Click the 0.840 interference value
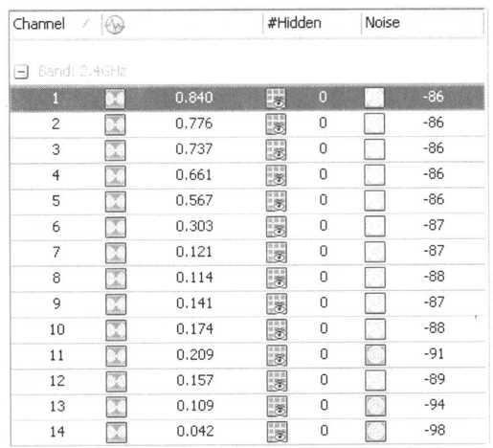493x448 pixels. (194, 98)
